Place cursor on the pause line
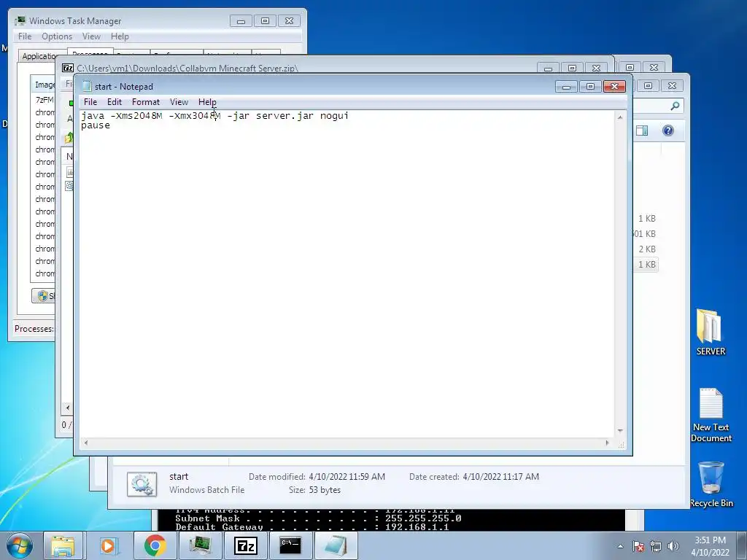The height and width of the screenshot is (560, 747). (x=96, y=125)
